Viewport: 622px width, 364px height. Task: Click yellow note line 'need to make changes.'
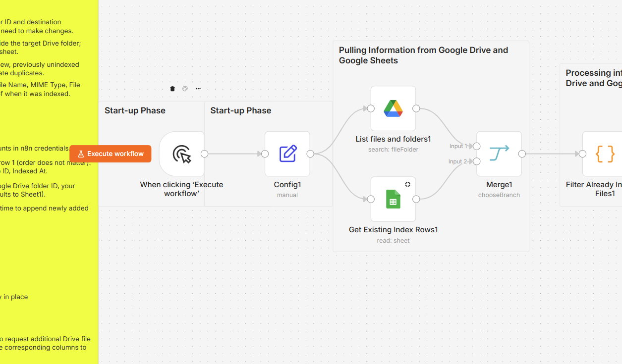click(37, 31)
